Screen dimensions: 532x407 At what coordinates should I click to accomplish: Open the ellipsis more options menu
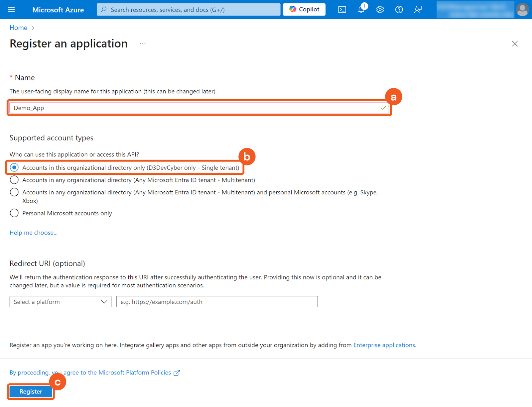(x=143, y=44)
